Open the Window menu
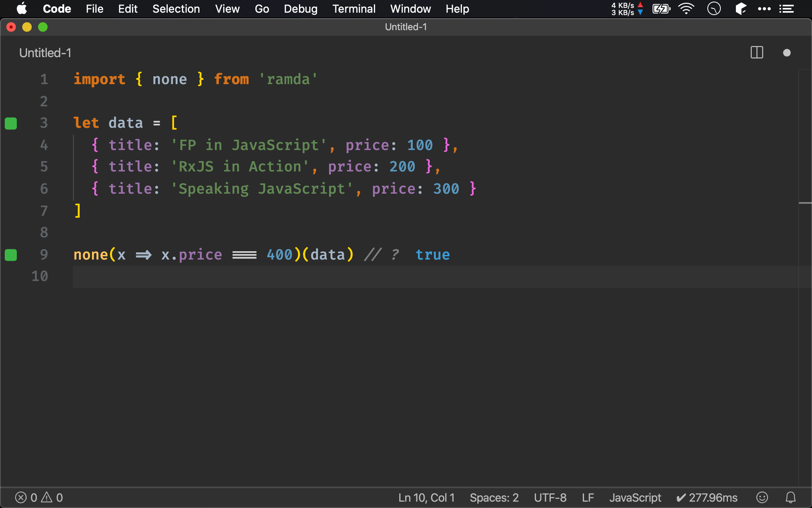This screenshot has width=812, height=508. 410,9
